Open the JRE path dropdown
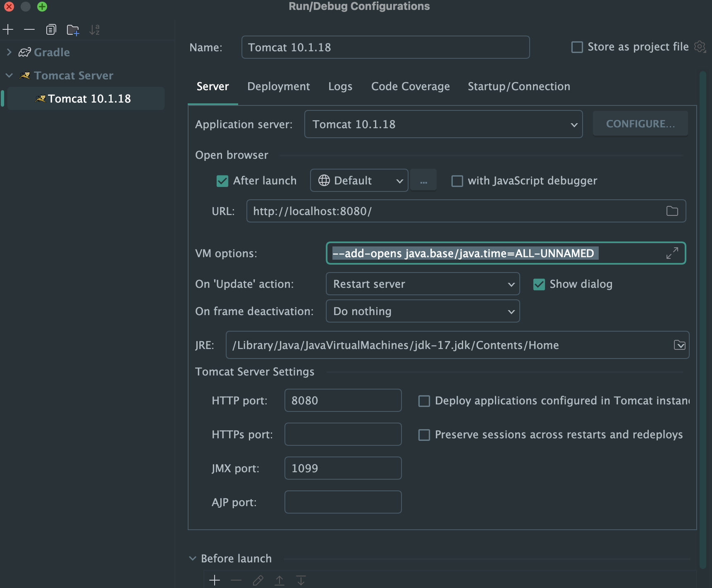The image size is (712, 588). (679, 345)
